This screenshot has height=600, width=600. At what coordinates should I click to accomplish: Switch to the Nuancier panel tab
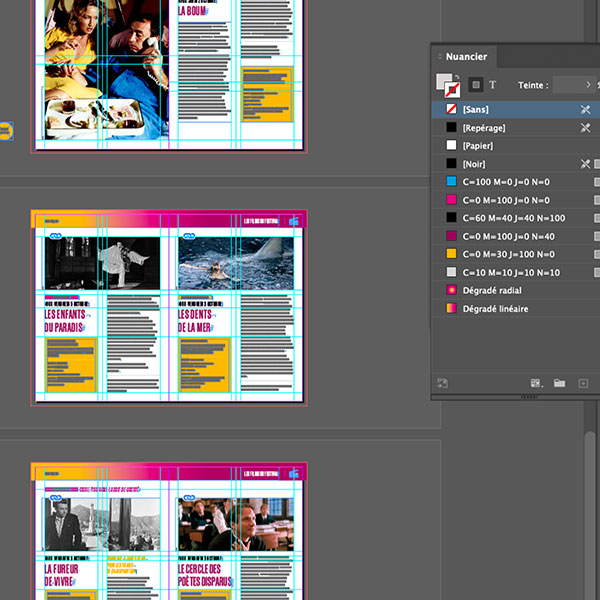pyautogui.click(x=466, y=57)
